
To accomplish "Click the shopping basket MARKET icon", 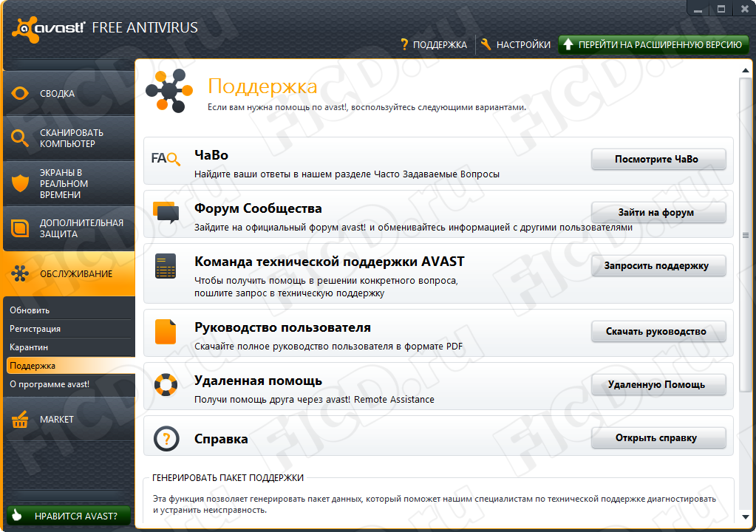I will pos(20,419).
